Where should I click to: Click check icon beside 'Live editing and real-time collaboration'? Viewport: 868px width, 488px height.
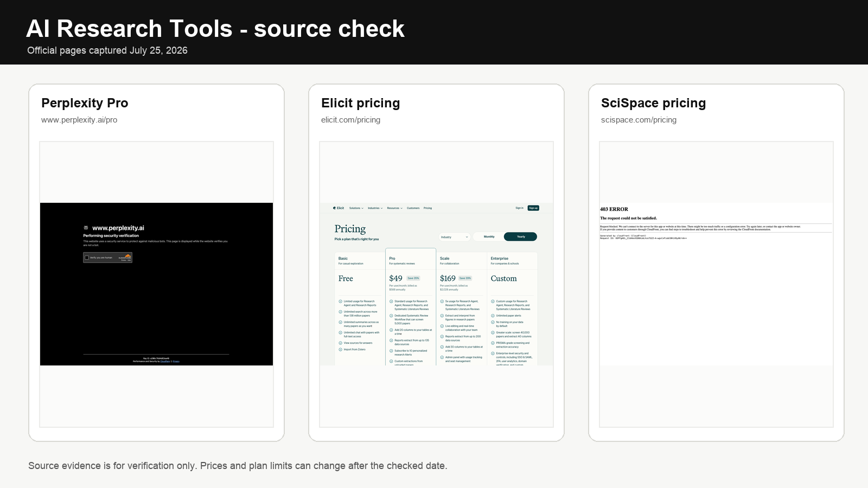tap(442, 326)
